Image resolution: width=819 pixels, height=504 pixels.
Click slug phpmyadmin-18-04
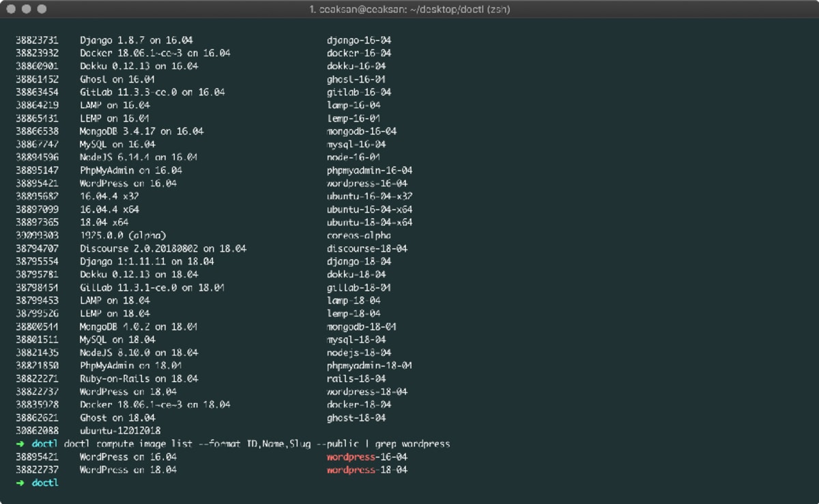pyautogui.click(x=370, y=366)
